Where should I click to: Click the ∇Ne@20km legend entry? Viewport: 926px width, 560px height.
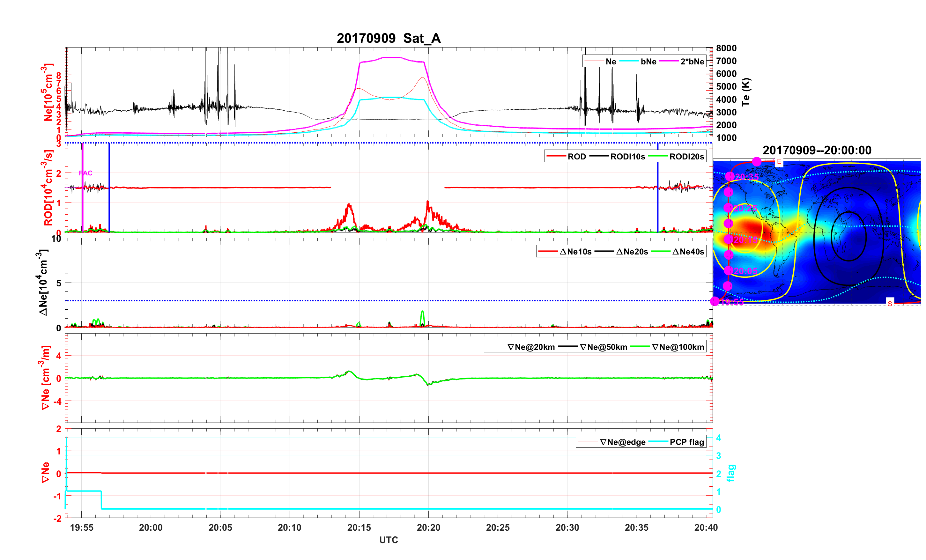[x=531, y=347]
